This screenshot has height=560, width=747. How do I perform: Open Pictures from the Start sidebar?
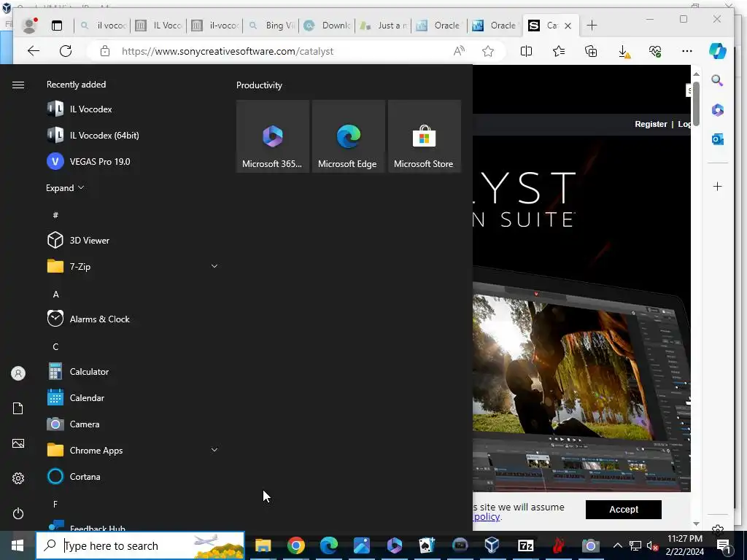[18, 443]
